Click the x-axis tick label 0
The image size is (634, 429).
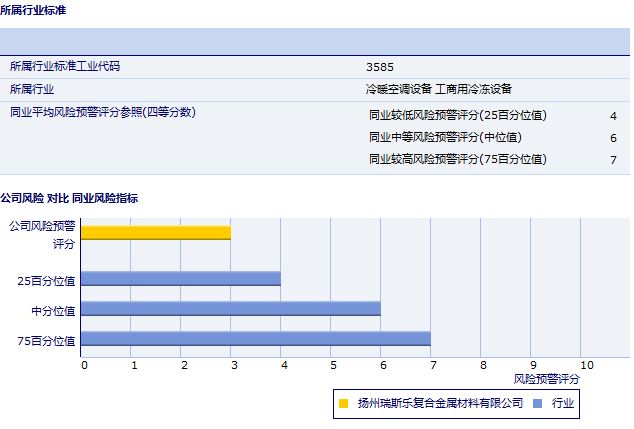pyautogui.click(x=84, y=366)
